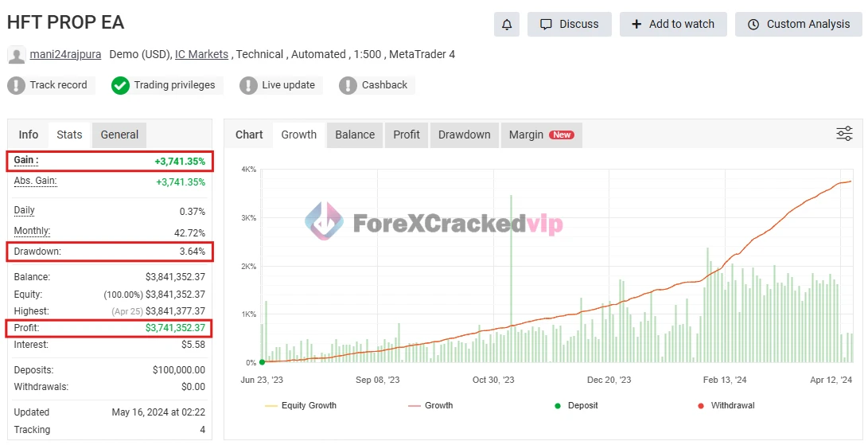Click the Live update status icon

point(248,85)
